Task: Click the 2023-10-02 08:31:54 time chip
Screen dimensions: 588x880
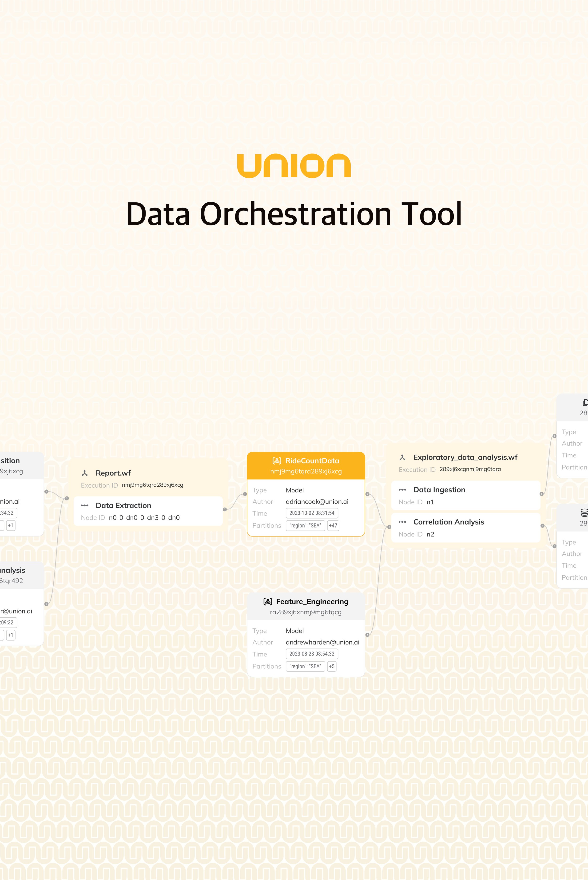Action: (312, 513)
